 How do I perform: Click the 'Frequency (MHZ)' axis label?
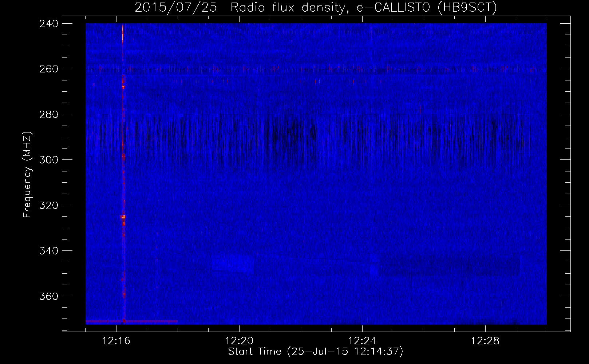coord(27,174)
